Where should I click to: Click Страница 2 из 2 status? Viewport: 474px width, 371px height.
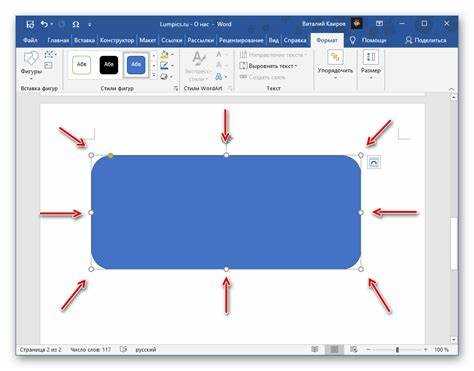tap(41, 349)
